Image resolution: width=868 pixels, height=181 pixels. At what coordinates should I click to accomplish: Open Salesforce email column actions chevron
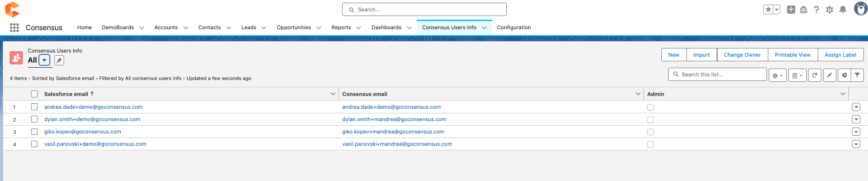333,94
